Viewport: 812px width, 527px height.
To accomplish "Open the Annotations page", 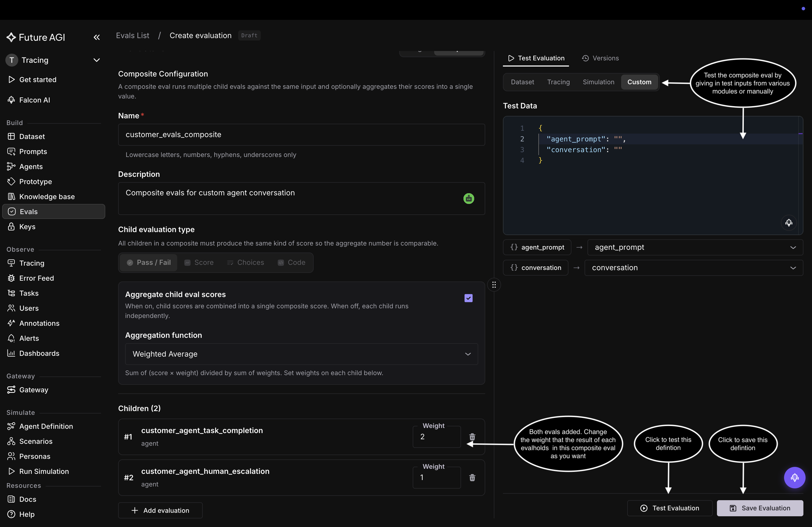I will [x=39, y=323].
